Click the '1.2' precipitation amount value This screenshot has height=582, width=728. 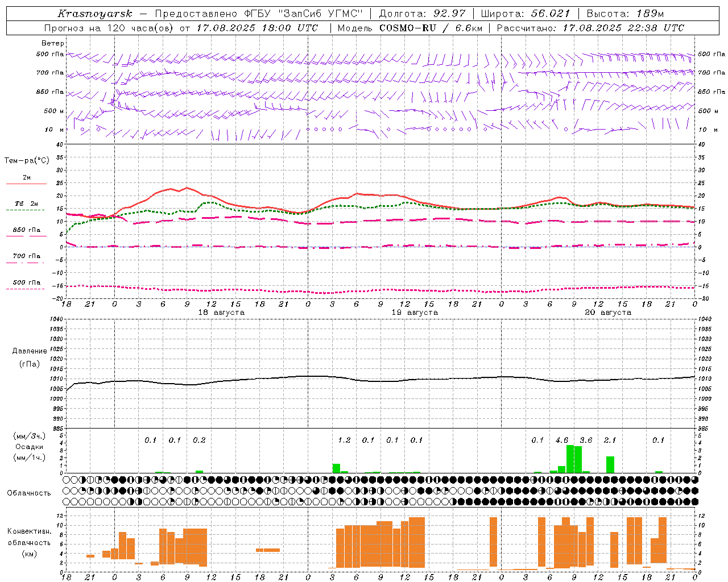point(344,440)
